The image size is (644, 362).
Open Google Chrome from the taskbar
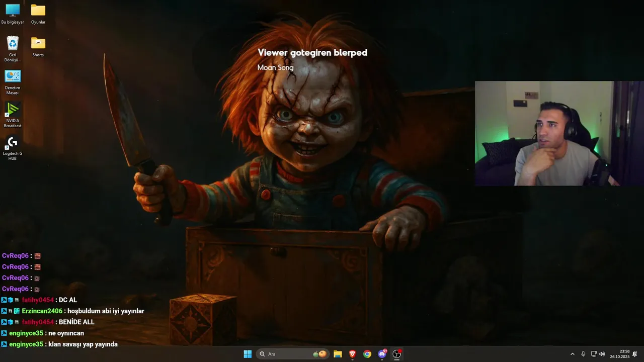click(x=367, y=354)
